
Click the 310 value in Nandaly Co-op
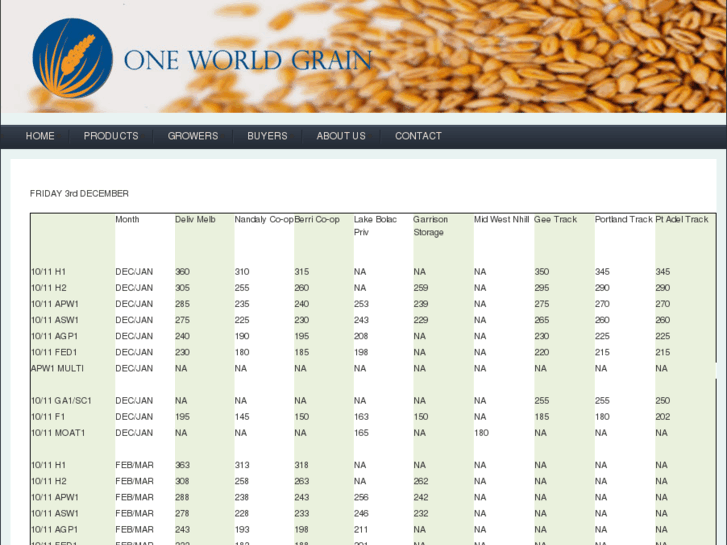(242, 271)
